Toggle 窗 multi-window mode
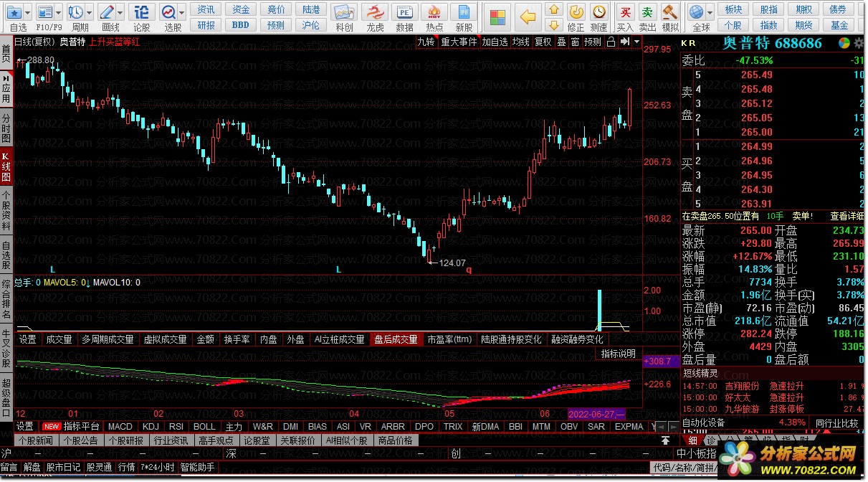 tap(575, 42)
